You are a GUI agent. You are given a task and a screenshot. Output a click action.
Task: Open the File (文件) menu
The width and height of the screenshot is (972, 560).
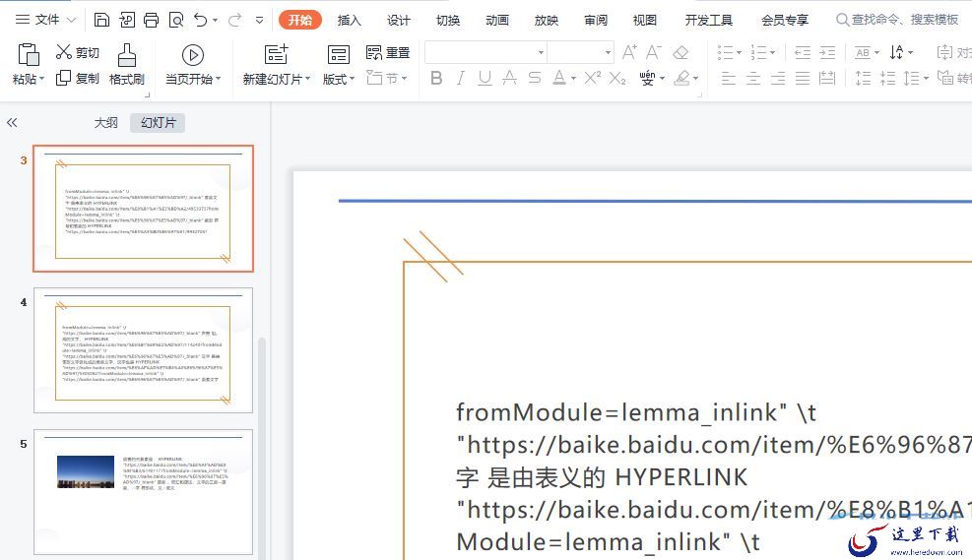point(47,20)
